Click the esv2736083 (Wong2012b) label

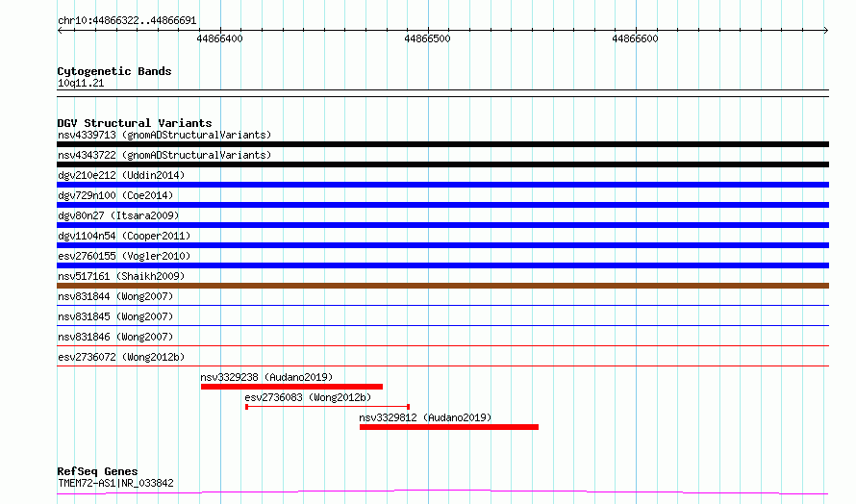click(x=308, y=397)
